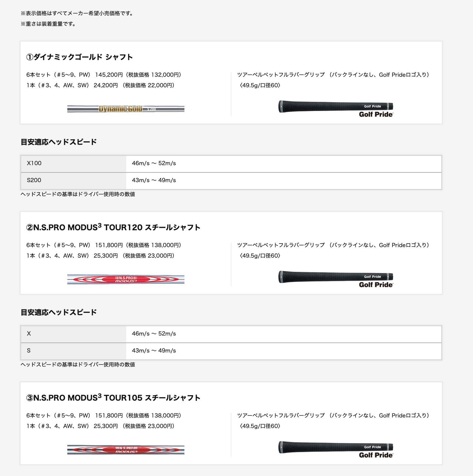
Task: Click the 46m/s ～ 52m/s value for X100
Action: pos(154,163)
